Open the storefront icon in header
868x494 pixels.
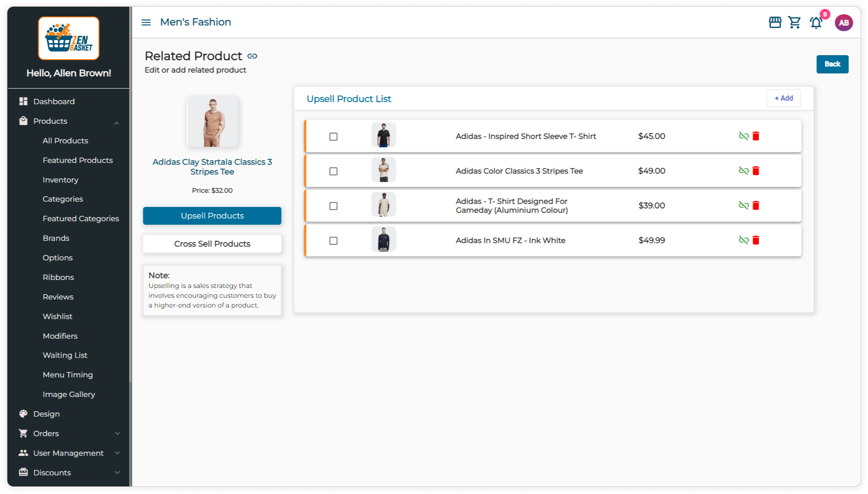coord(775,22)
